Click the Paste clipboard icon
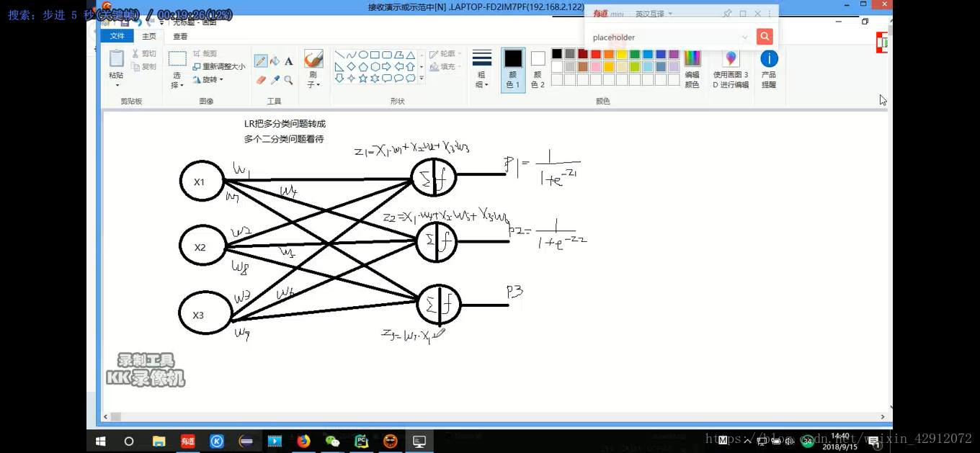The width and height of the screenshot is (980, 453). pos(116,58)
